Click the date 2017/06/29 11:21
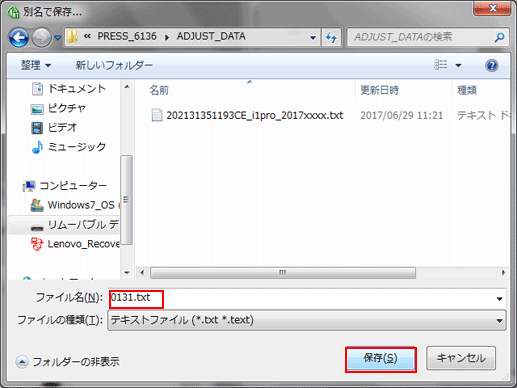Screen dimensions: 517x388 point(402,115)
